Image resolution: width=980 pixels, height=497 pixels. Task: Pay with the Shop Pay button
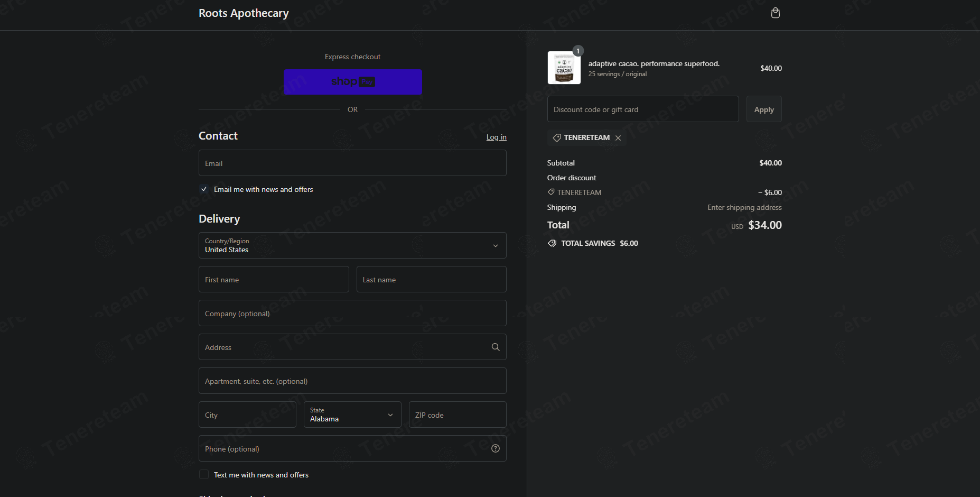click(353, 82)
